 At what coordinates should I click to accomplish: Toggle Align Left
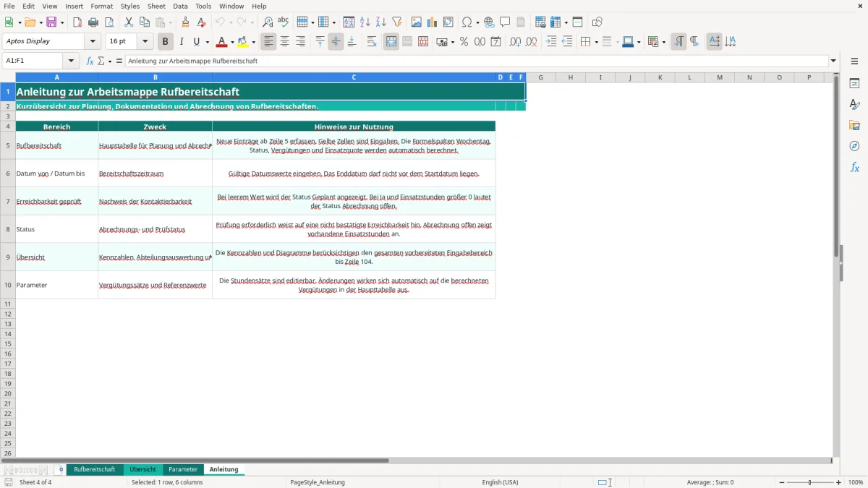[268, 42]
